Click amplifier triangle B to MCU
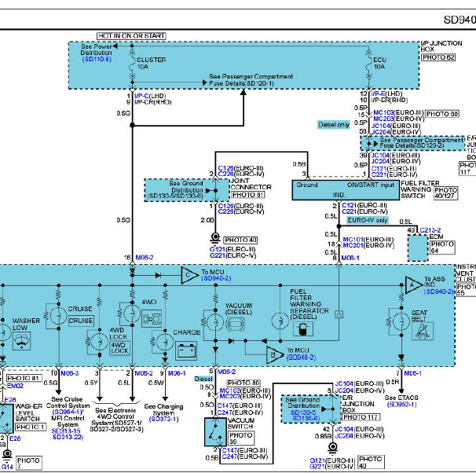476x473 pixels. [x=275, y=355]
